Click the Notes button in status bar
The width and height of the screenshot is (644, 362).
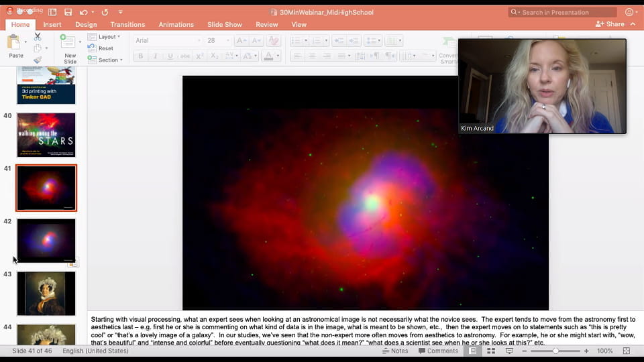[x=395, y=351]
